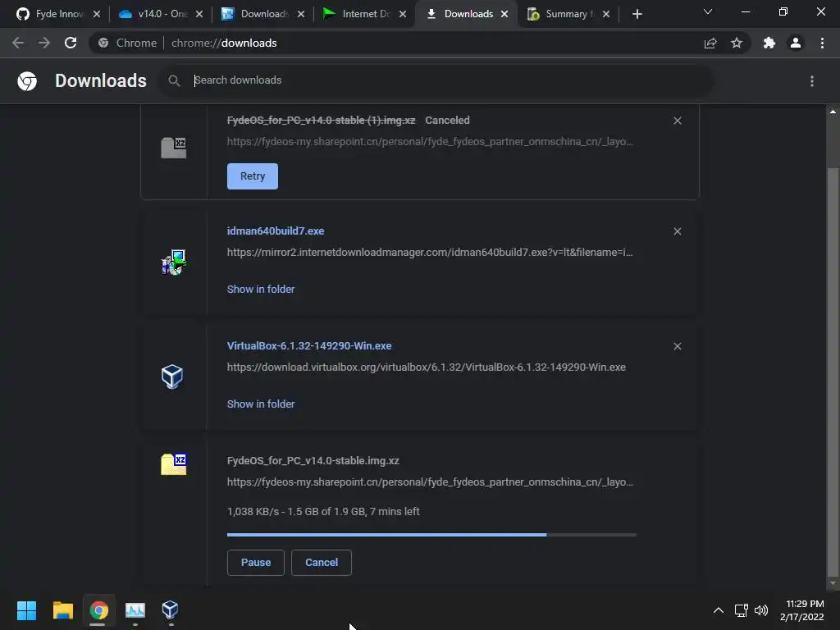Show VirtualBox installer in folder
This screenshot has width=840, height=630.
coord(261,404)
